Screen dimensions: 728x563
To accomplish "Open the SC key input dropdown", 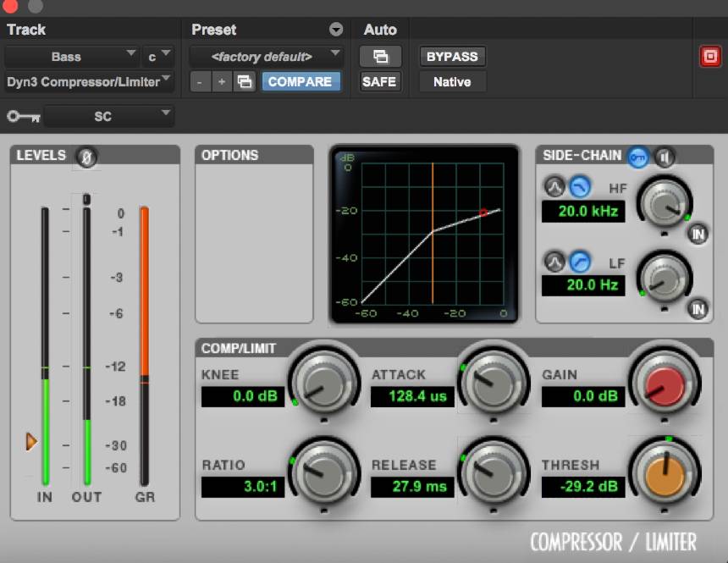I will [108, 116].
